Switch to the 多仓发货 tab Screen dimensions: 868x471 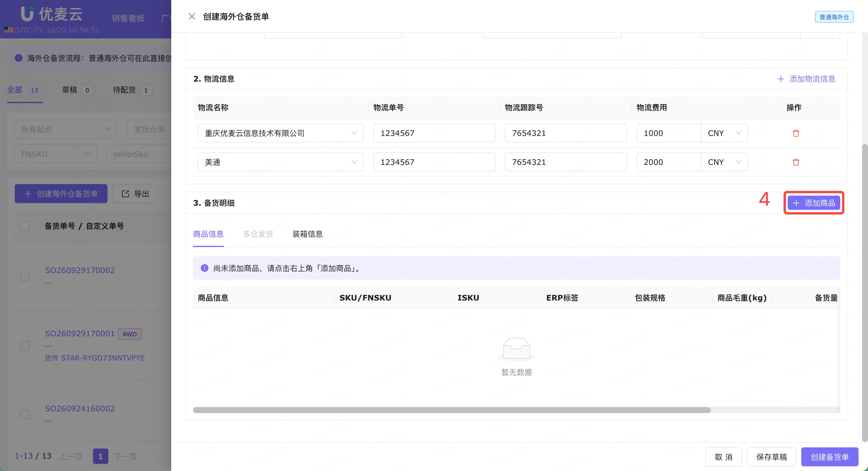258,234
